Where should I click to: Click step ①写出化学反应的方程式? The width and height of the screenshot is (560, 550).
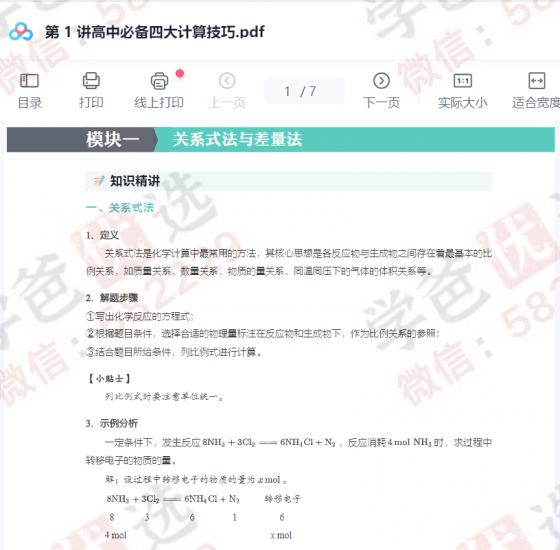[140, 316]
